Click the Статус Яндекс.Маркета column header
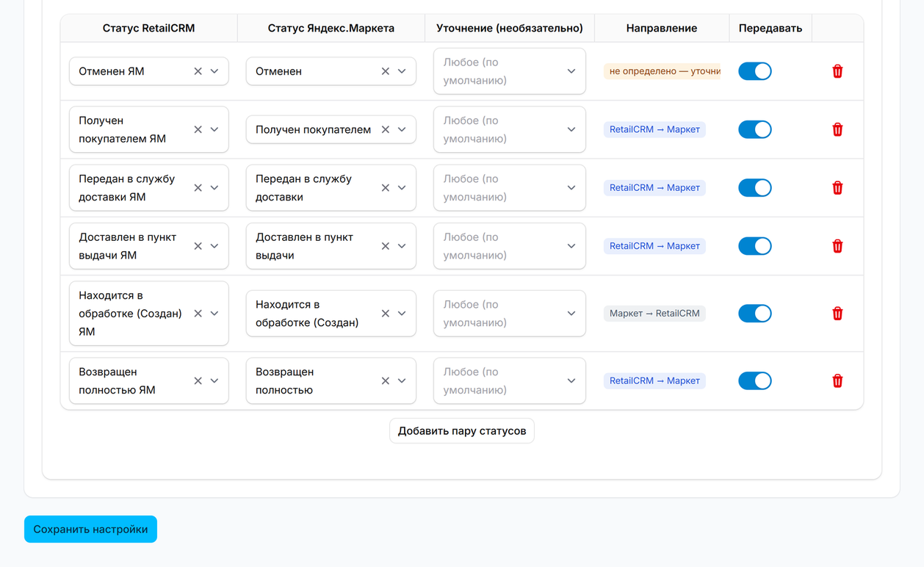Viewport: 924px width, 567px height. [331, 29]
